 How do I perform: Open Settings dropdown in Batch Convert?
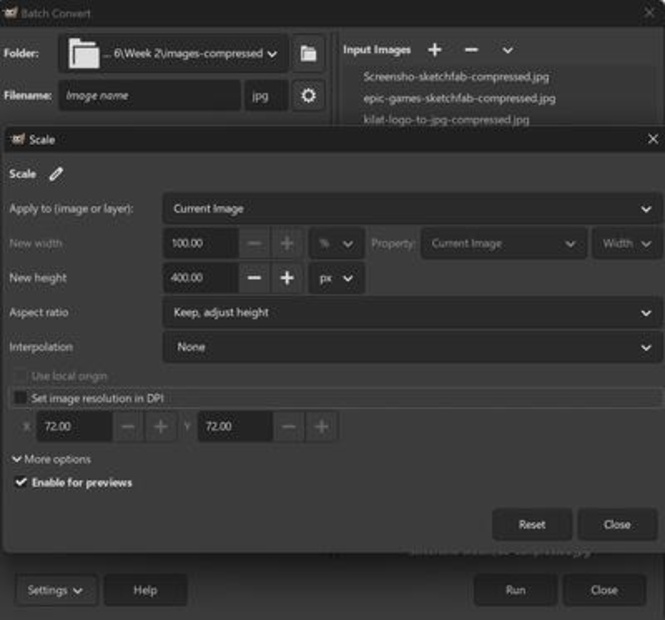click(55, 590)
